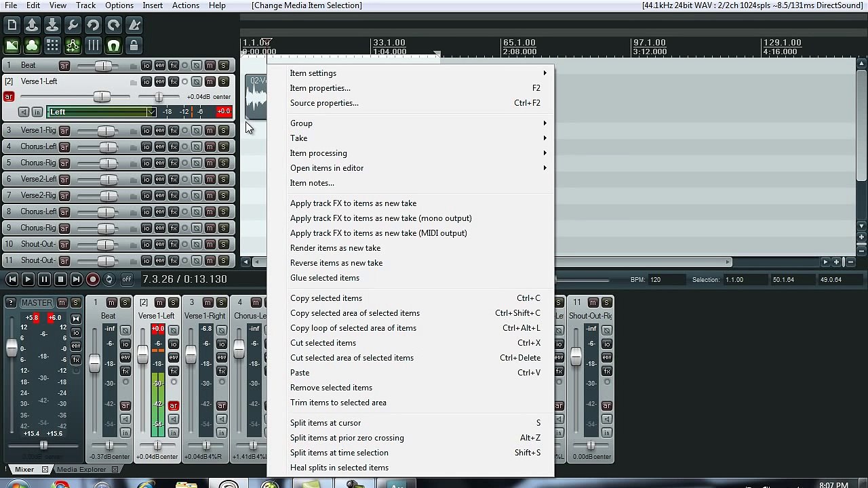The image size is (868, 488).
Task: Choose Render items as new take
Action: click(x=417, y=248)
